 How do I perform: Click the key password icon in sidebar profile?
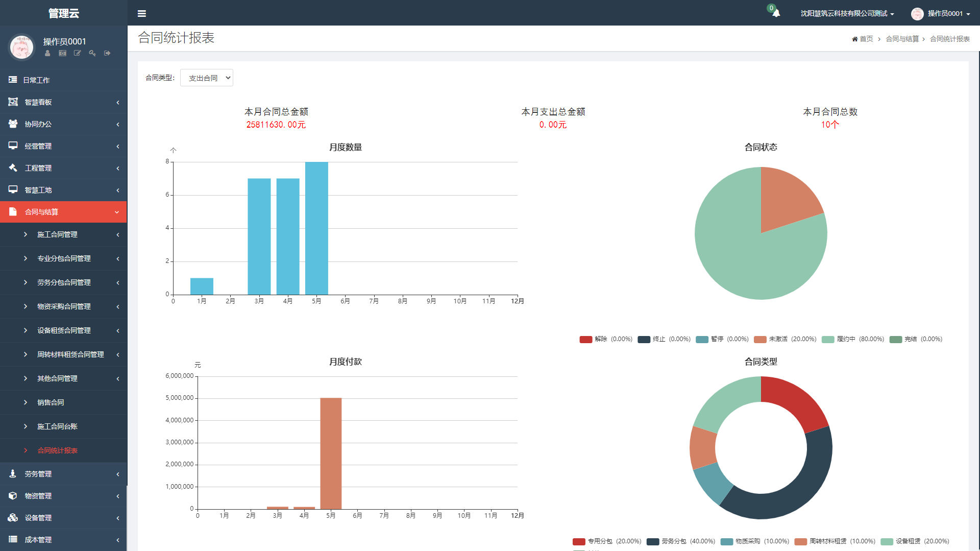point(92,53)
